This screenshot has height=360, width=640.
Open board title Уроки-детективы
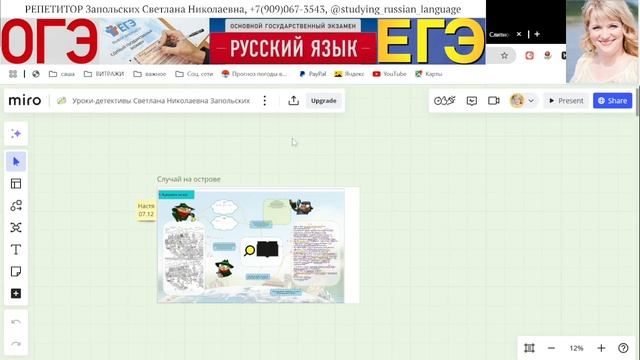tap(161, 101)
